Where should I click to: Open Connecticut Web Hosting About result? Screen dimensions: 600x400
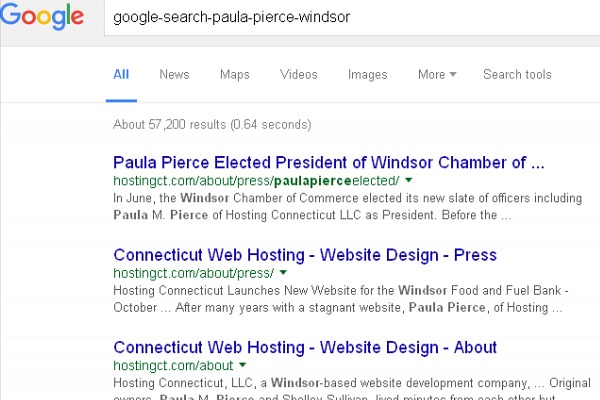pyautogui.click(x=305, y=348)
